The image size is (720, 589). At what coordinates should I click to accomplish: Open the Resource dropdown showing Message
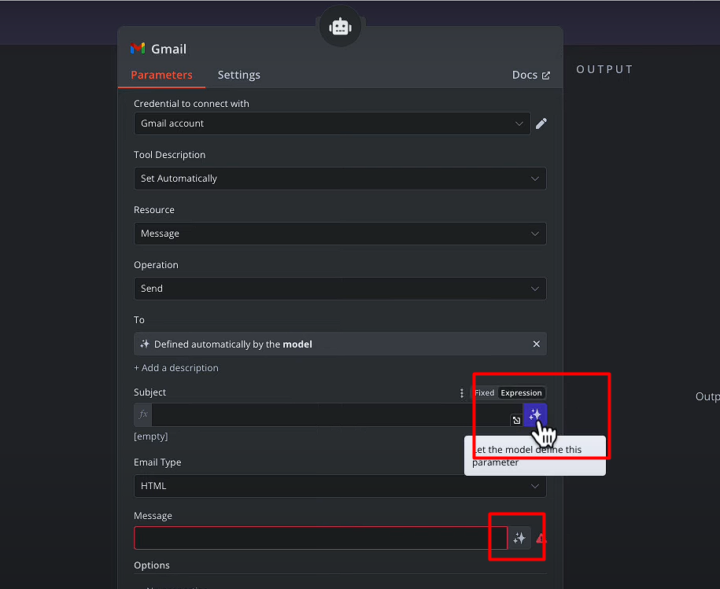click(340, 234)
